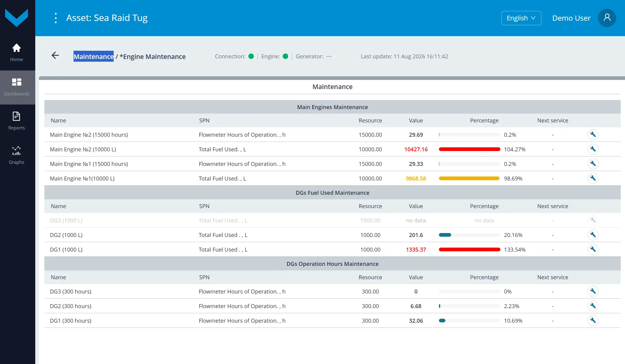Click wrench for Main Engine №1 (15000 hours)
625x364 pixels.
point(593,164)
